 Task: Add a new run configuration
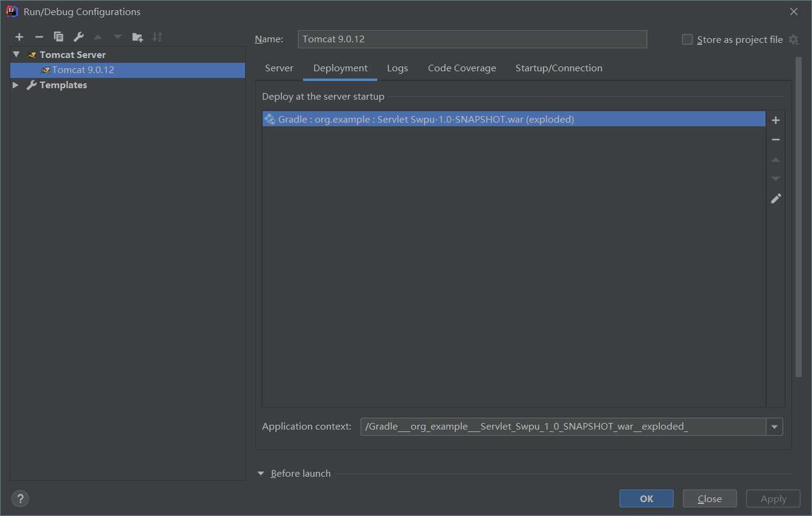click(x=19, y=37)
